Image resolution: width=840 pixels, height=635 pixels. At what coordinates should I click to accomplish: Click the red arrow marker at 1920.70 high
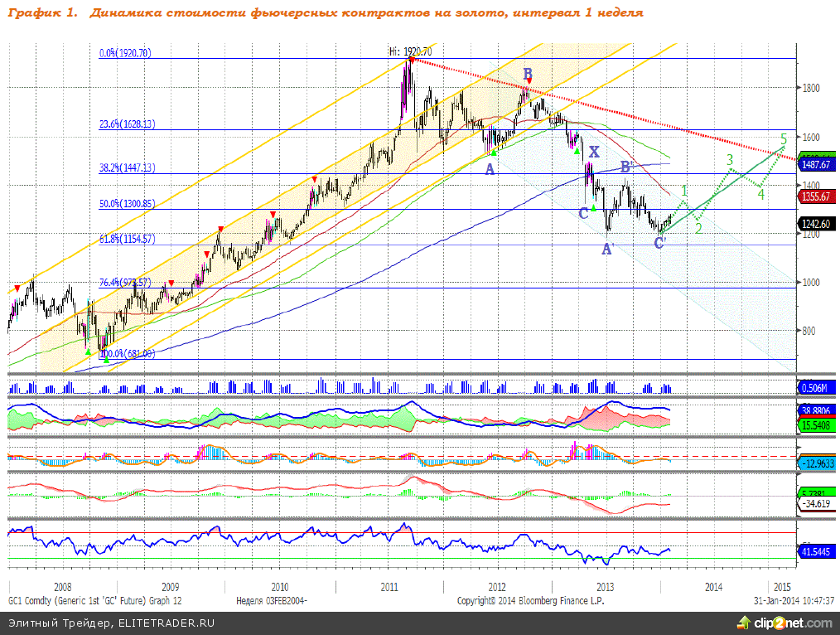tap(413, 60)
